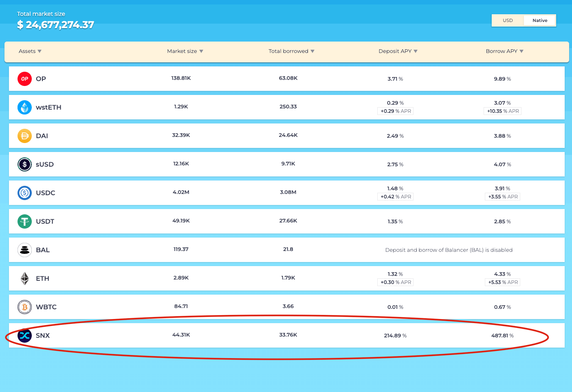Click OP market size 138.81K
The height and width of the screenshot is (392, 572).
pyautogui.click(x=181, y=78)
